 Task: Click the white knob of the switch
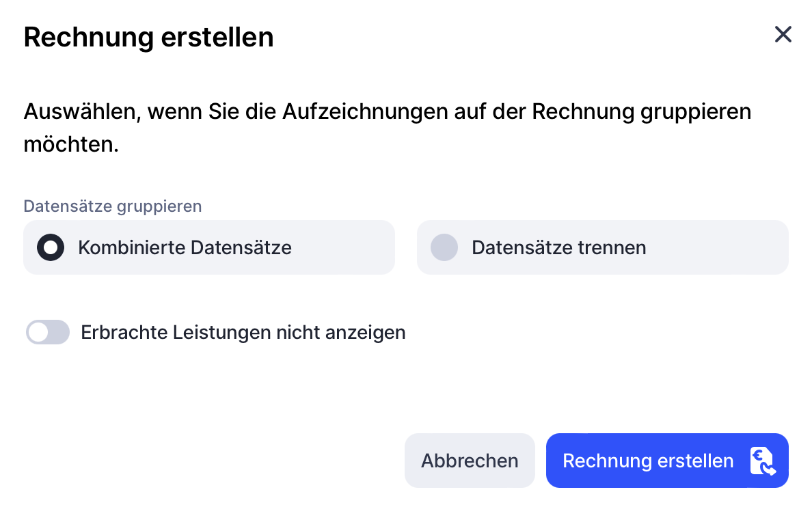(38, 333)
